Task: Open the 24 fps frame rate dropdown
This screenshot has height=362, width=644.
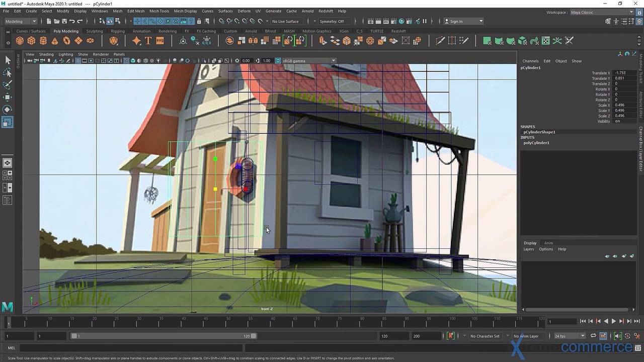Action: 570,336
